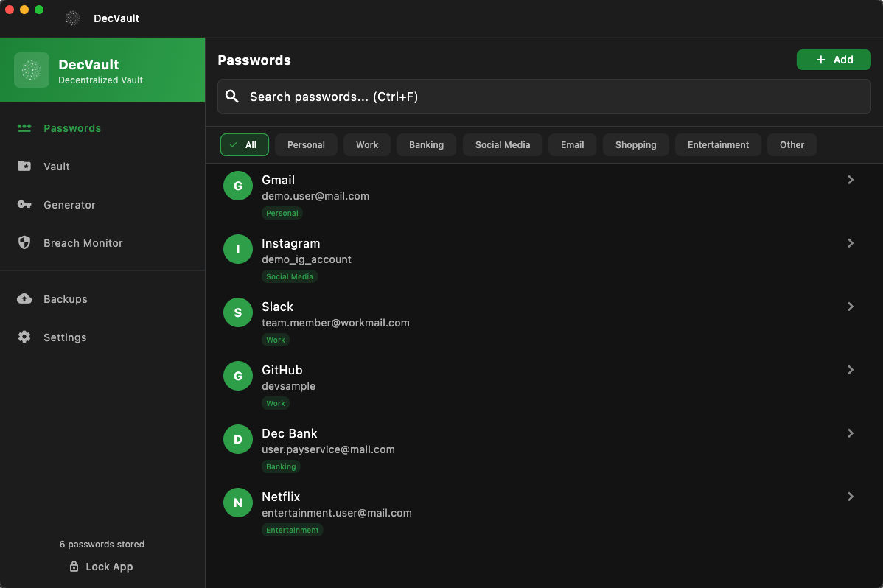Enable the Banking filter chip
883x588 pixels.
[426, 145]
